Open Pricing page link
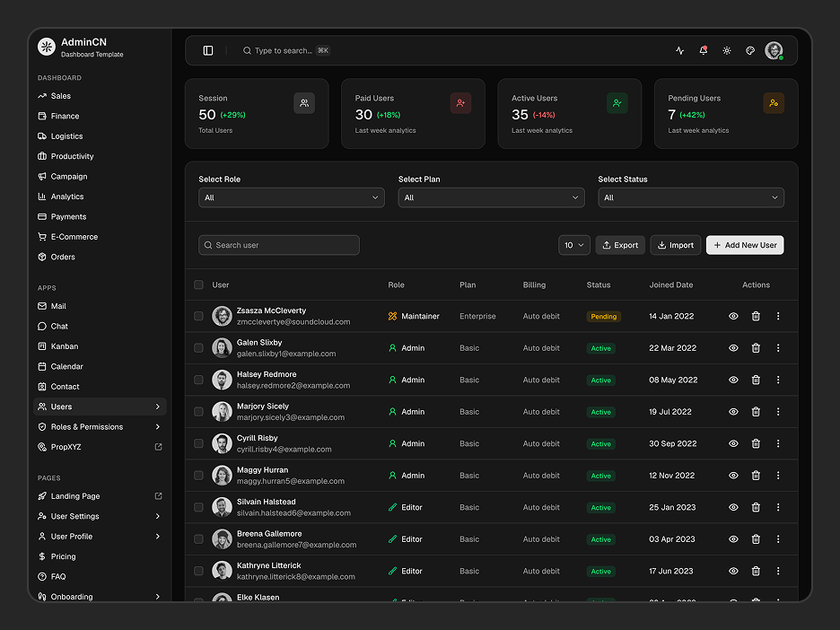Viewport: 840px width, 630px height. click(x=100, y=556)
